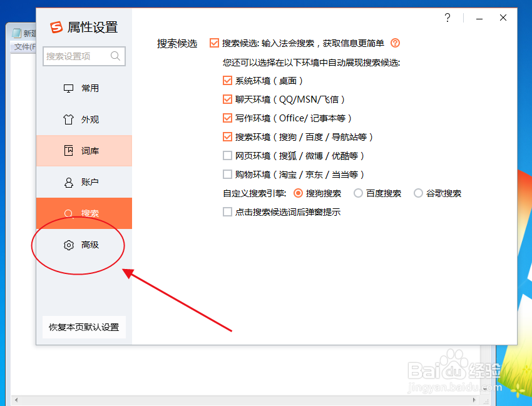Click the 文件 menu of background window
The width and height of the screenshot is (532, 406).
(22, 46)
